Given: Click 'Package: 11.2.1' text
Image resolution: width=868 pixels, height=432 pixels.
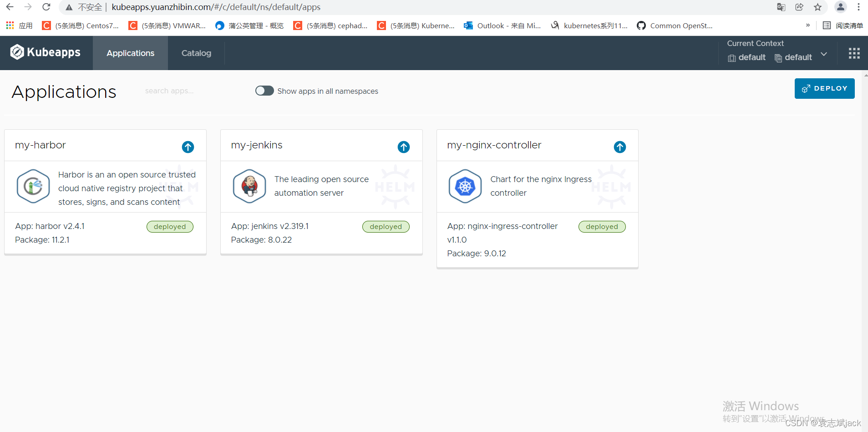Looking at the screenshot, I should [42, 240].
